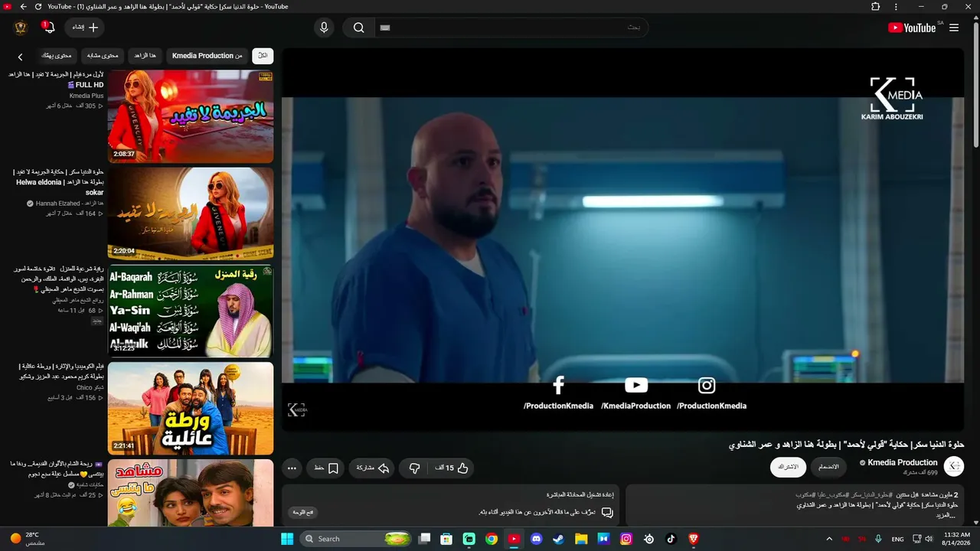Open Instagram from the taskbar

(x=626, y=539)
